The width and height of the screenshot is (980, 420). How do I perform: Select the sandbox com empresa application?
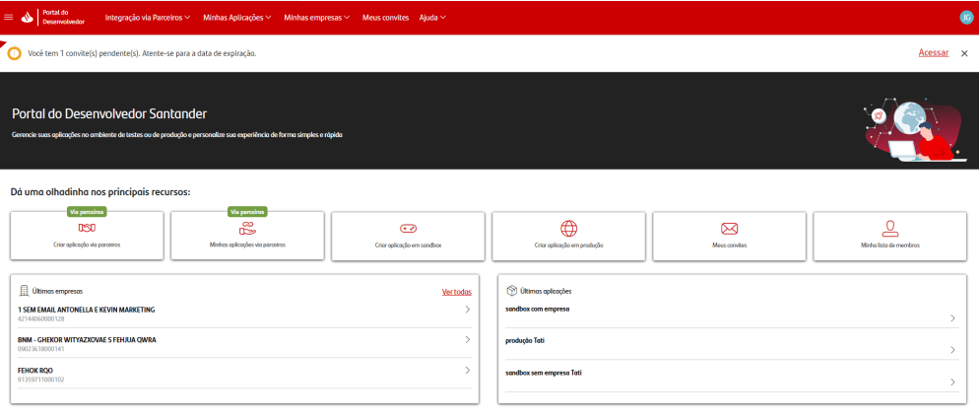[x=730, y=313]
